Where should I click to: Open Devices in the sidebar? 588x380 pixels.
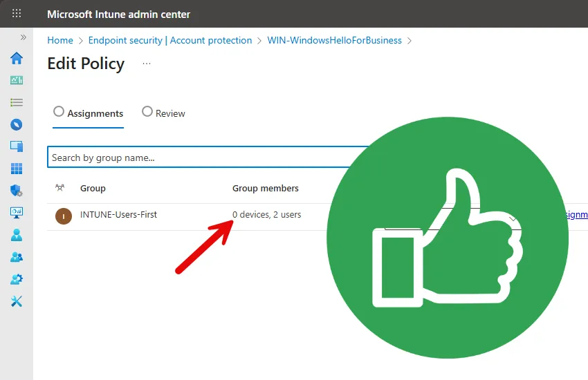(17, 146)
